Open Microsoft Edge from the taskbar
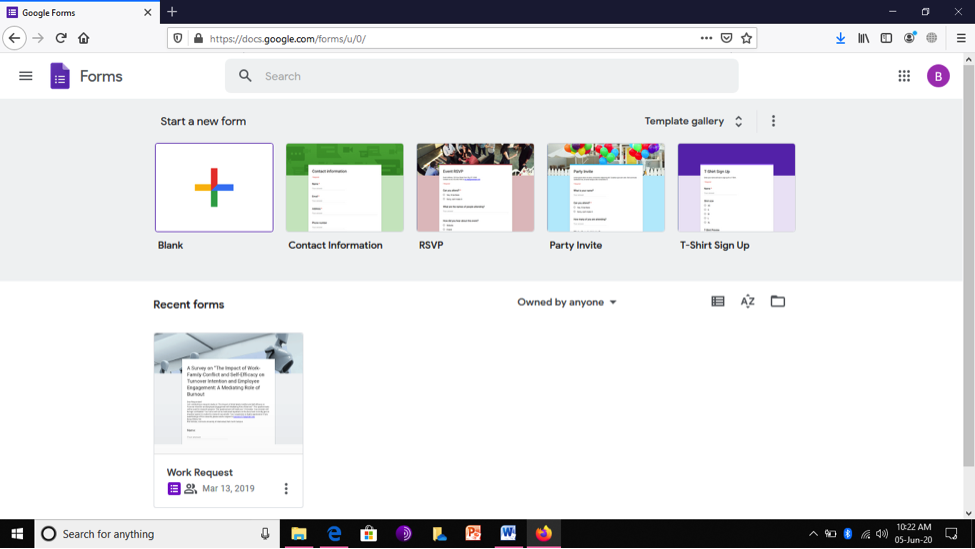This screenshot has width=975, height=549. tap(334, 534)
